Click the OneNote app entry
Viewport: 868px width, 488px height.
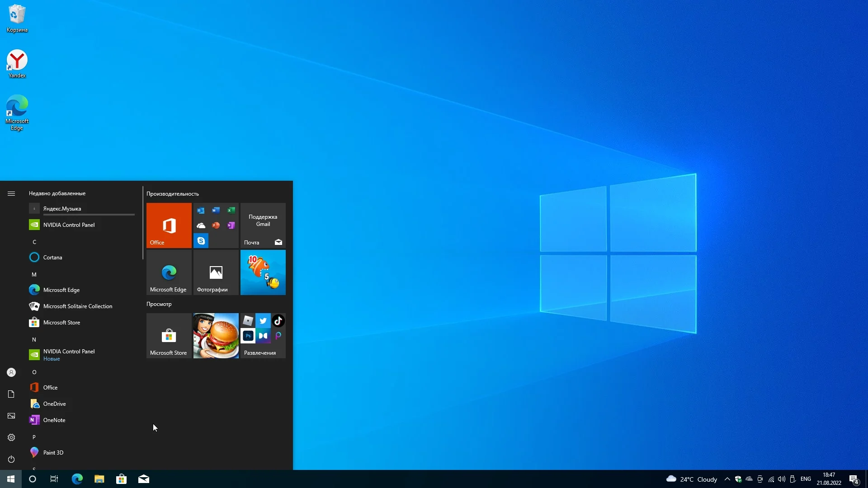point(54,420)
